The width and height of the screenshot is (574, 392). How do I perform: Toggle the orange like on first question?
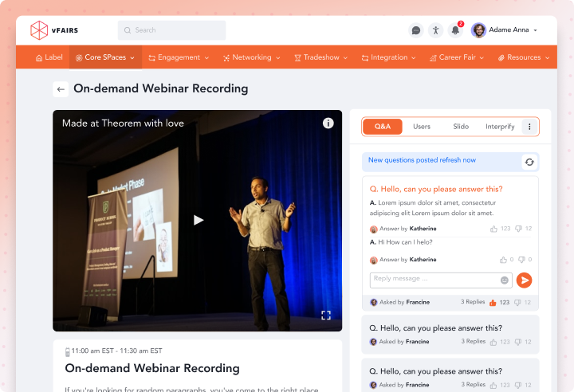493,303
